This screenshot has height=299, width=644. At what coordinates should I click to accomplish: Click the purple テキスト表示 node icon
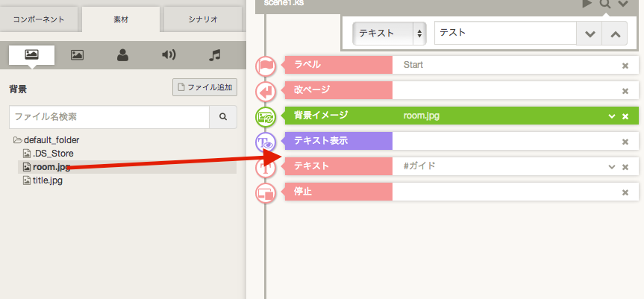coord(266,142)
